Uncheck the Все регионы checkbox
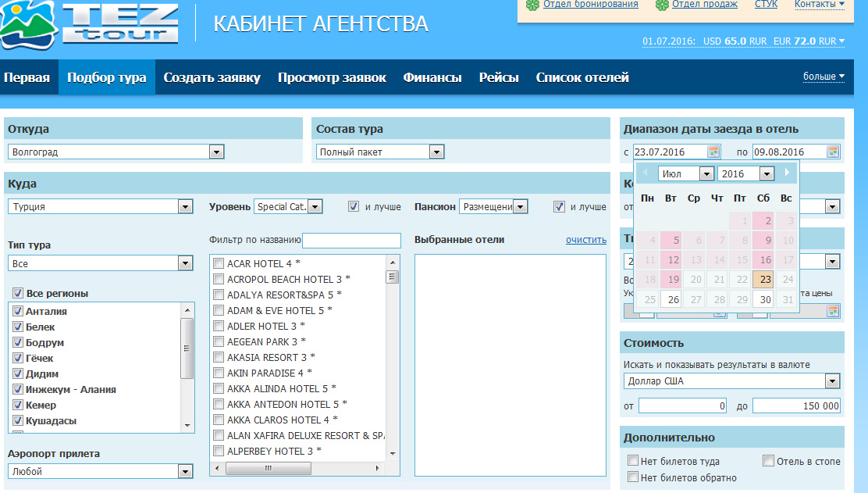The width and height of the screenshot is (868, 493). (17, 294)
